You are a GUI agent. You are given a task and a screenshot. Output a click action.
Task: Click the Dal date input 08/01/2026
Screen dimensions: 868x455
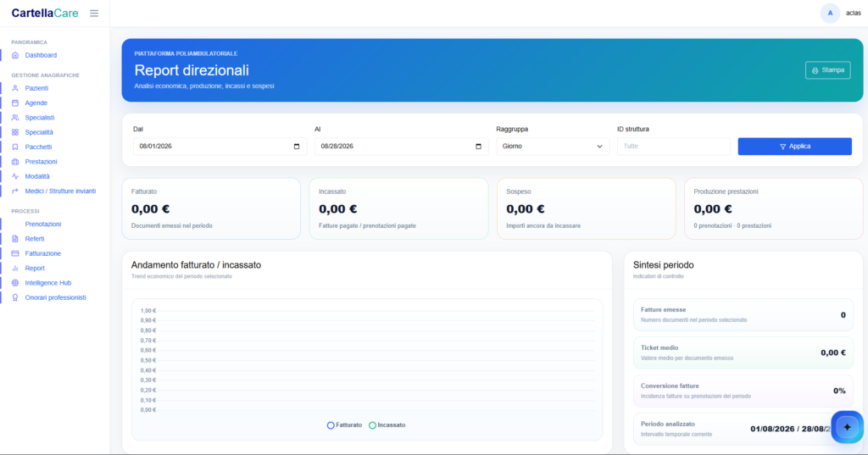point(220,146)
